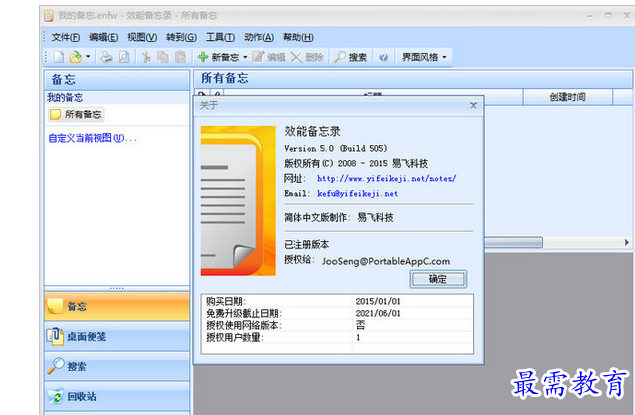
Task: Click the 授权使用网络版本 row label
Action: point(244,325)
